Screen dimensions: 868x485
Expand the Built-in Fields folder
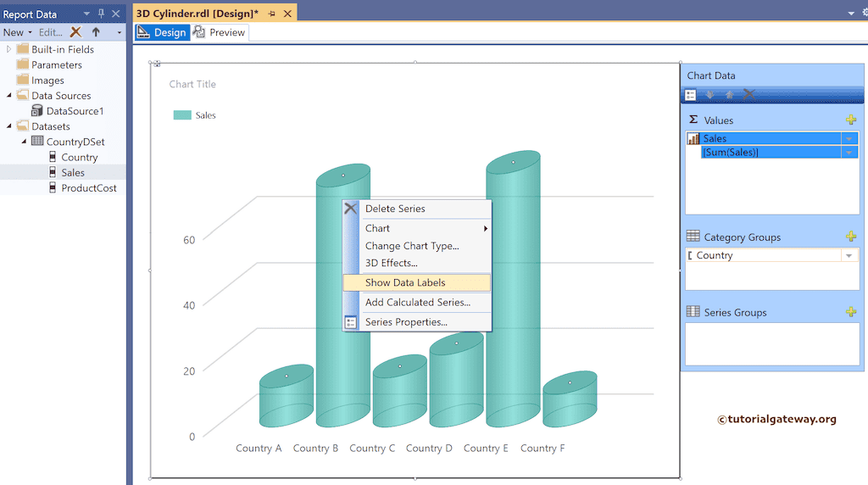(x=8, y=49)
